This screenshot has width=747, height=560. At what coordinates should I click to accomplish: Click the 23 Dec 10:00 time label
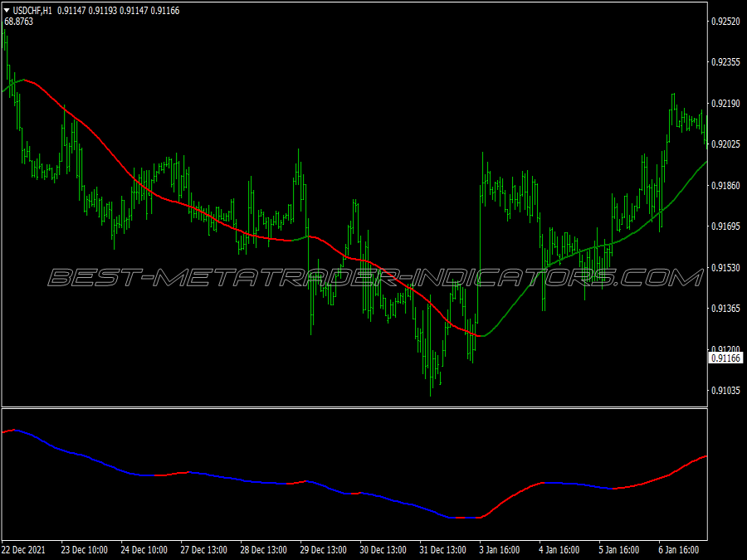point(85,550)
